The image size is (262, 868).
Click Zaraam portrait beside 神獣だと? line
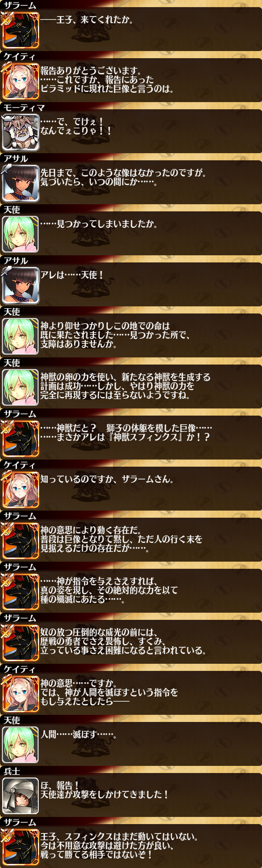[x=20, y=439]
